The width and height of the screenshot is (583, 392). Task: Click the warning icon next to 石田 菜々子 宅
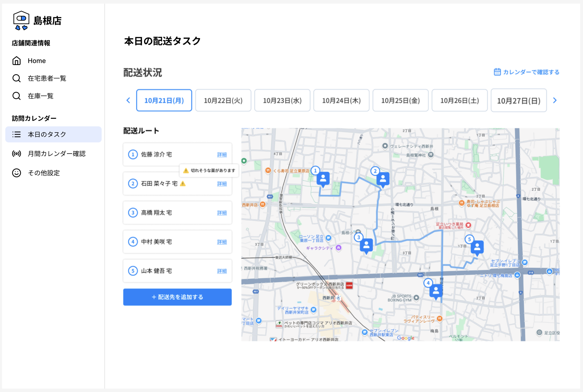click(x=183, y=184)
